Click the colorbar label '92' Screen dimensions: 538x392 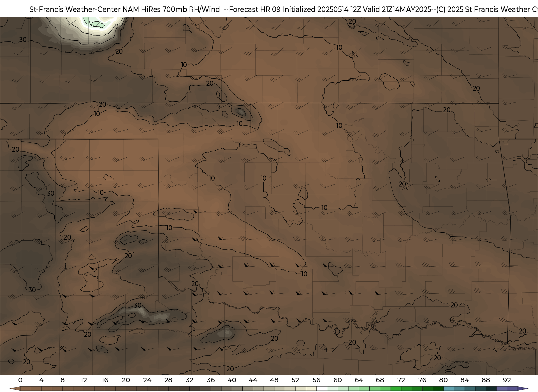click(507, 380)
